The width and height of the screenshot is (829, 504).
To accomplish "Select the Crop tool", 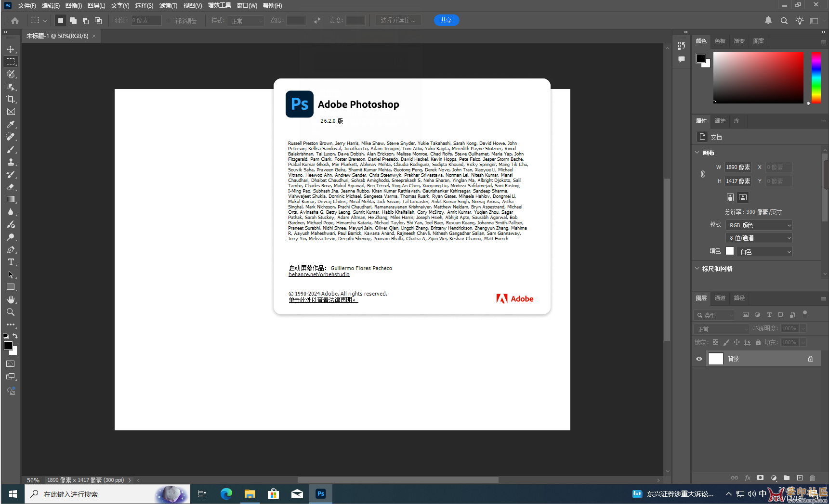I will pyautogui.click(x=11, y=99).
